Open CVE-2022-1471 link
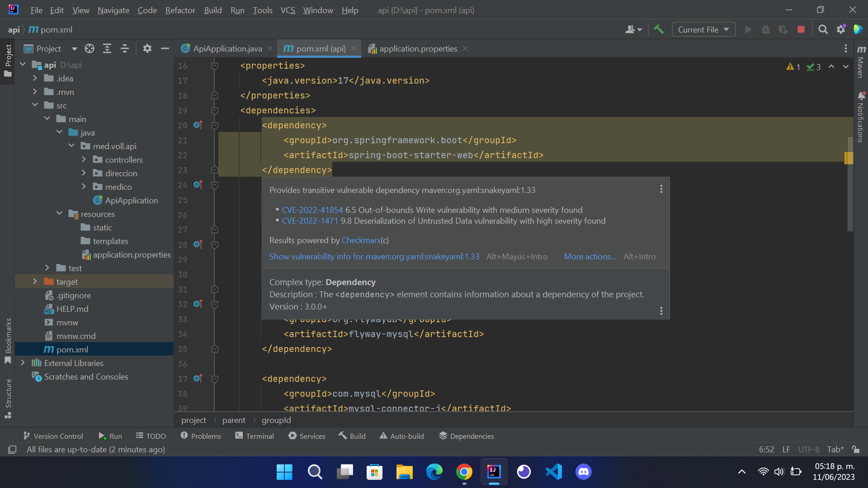The height and width of the screenshot is (488, 868). [310, 221]
